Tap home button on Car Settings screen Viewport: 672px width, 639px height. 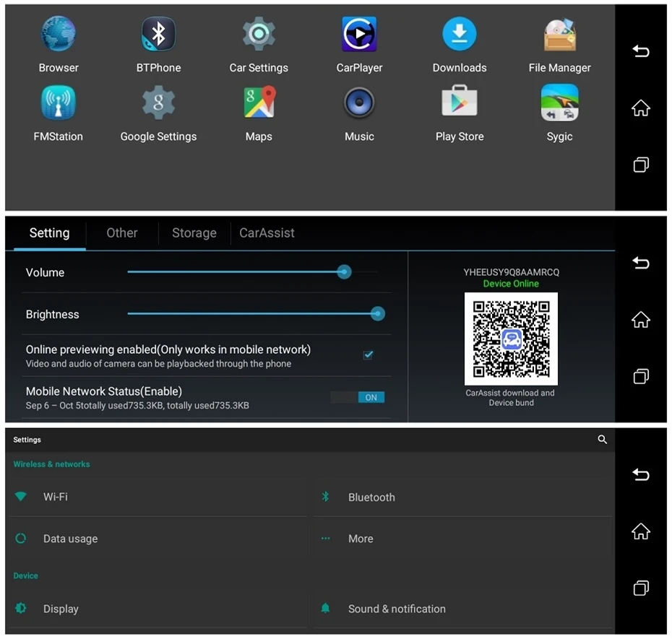coord(641,319)
